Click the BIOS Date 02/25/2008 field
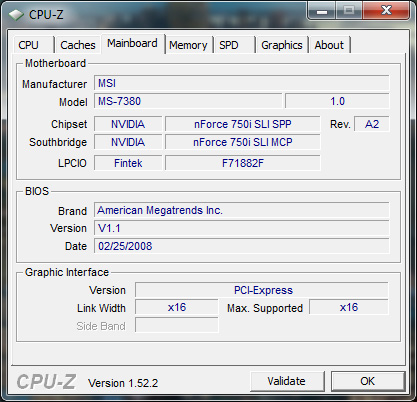Viewport: 417px width, 402px height. click(x=242, y=246)
